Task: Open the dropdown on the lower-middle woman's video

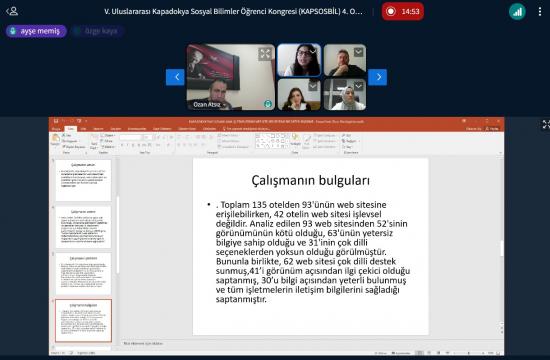Action: point(313,86)
